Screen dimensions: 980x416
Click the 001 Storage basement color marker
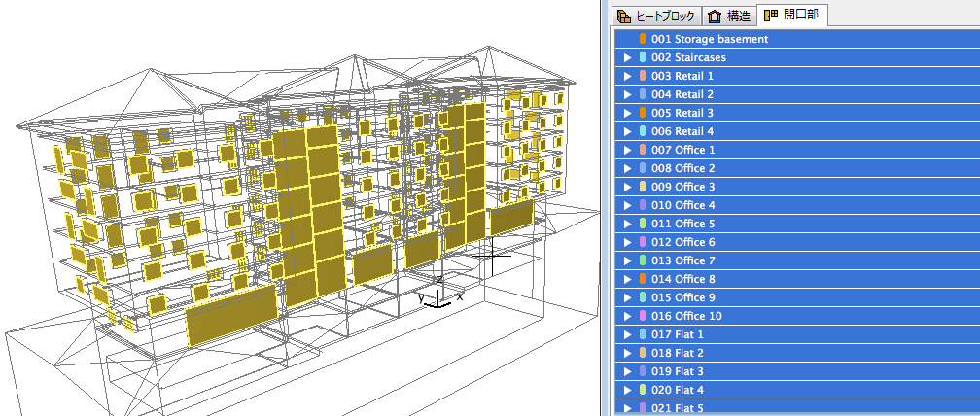pos(643,39)
